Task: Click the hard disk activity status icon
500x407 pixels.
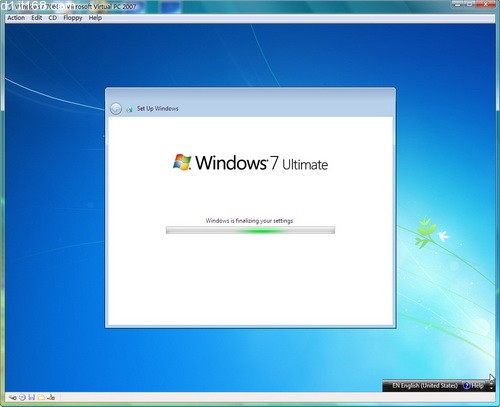Action: coord(13,397)
